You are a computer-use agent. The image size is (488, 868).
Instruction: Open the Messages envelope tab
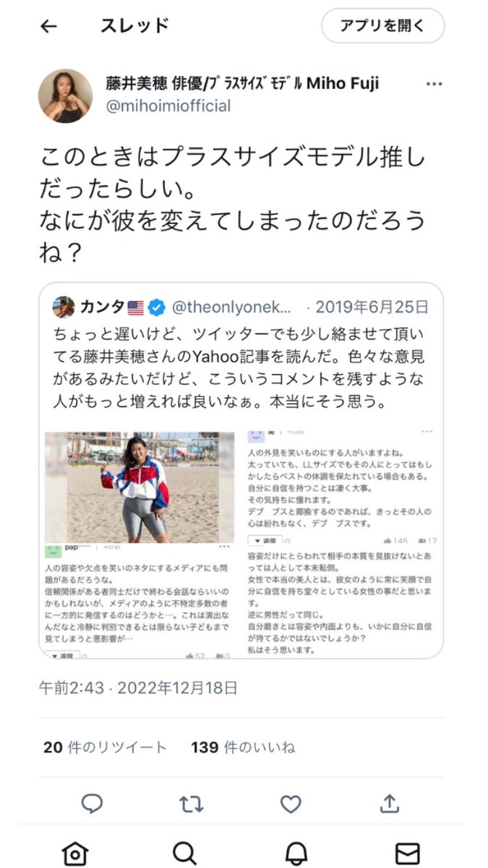408,853
